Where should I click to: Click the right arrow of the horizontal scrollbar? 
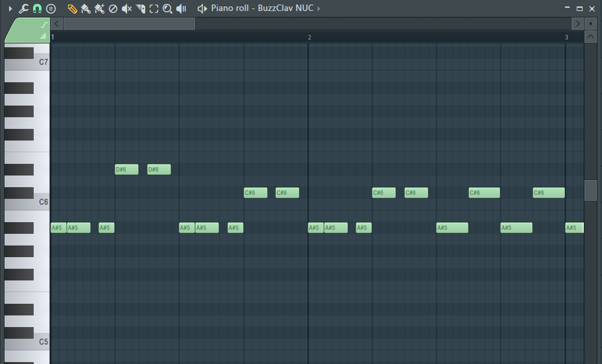577,24
